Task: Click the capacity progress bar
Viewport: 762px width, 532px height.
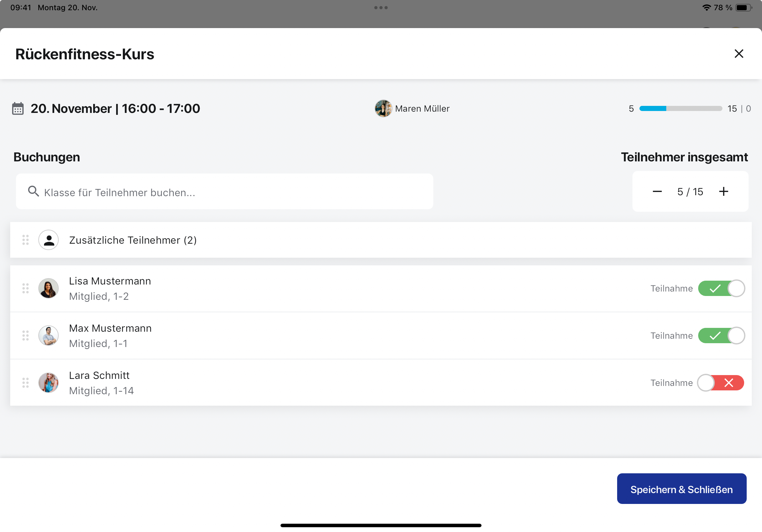Action: (x=680, y=108)
